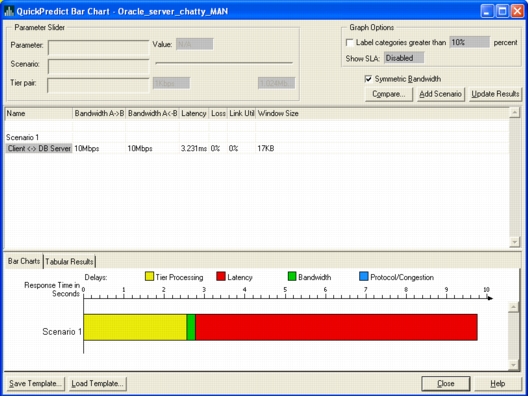Click the red Latency legend swatch
The image size is (530, 398).
click(x=221, y=276)
